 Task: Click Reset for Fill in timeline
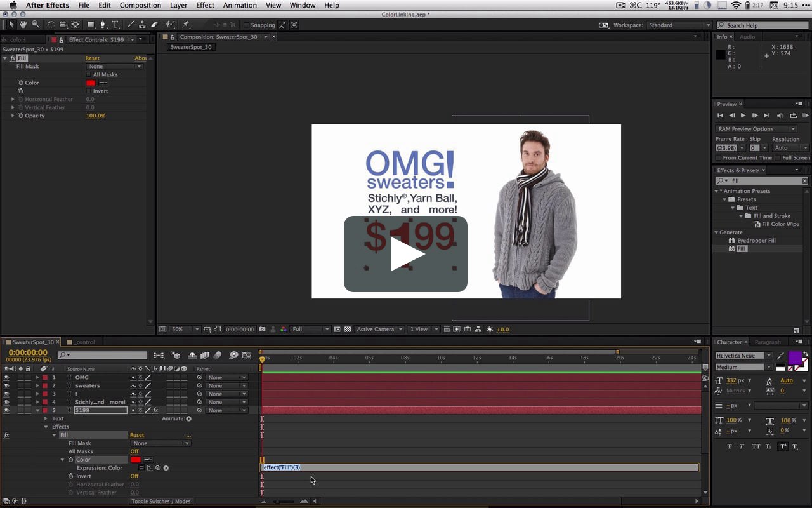pyautogui.click(x=136, y=435)
